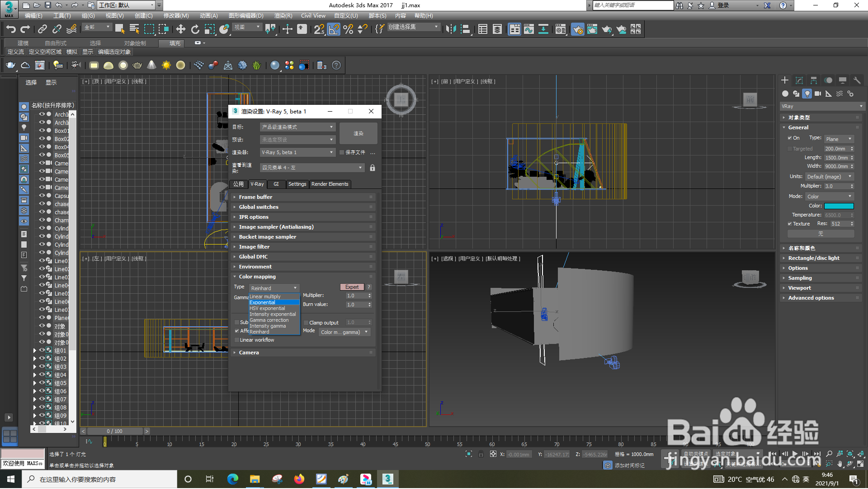Click the Color mapping help question mark button
The height and width of the screenshot is (489, 868).
coord(369,287)
